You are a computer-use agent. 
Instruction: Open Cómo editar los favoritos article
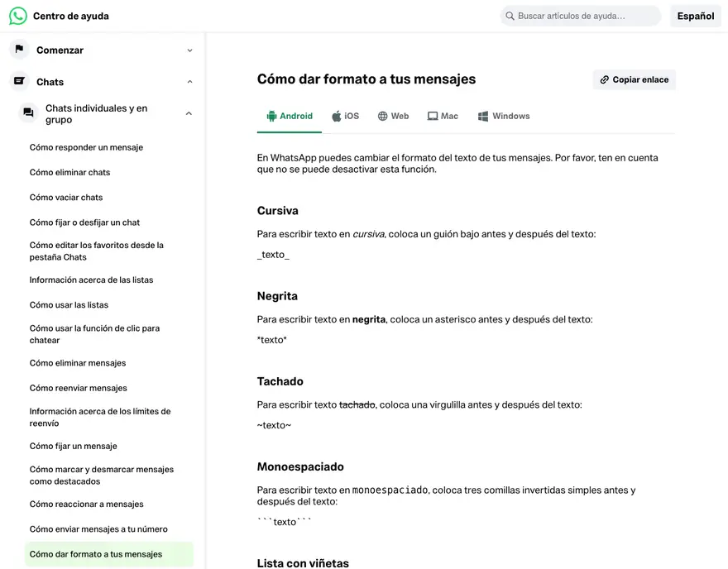(x=97, y=251)
